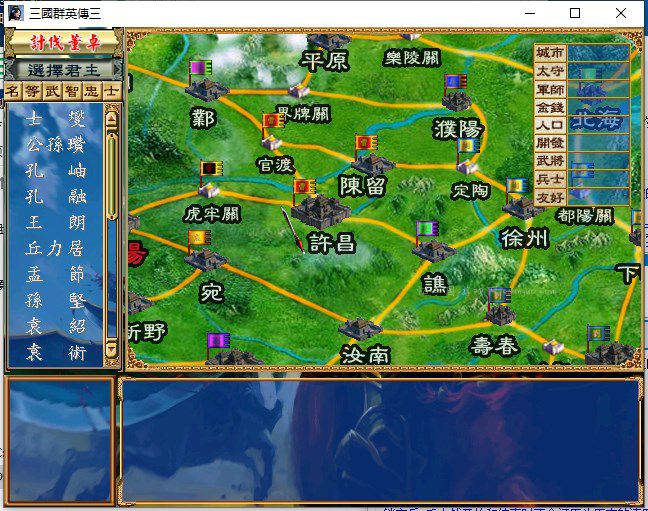Click the 軍師 info row label
The image size is (648, 511).
(550, 89)
